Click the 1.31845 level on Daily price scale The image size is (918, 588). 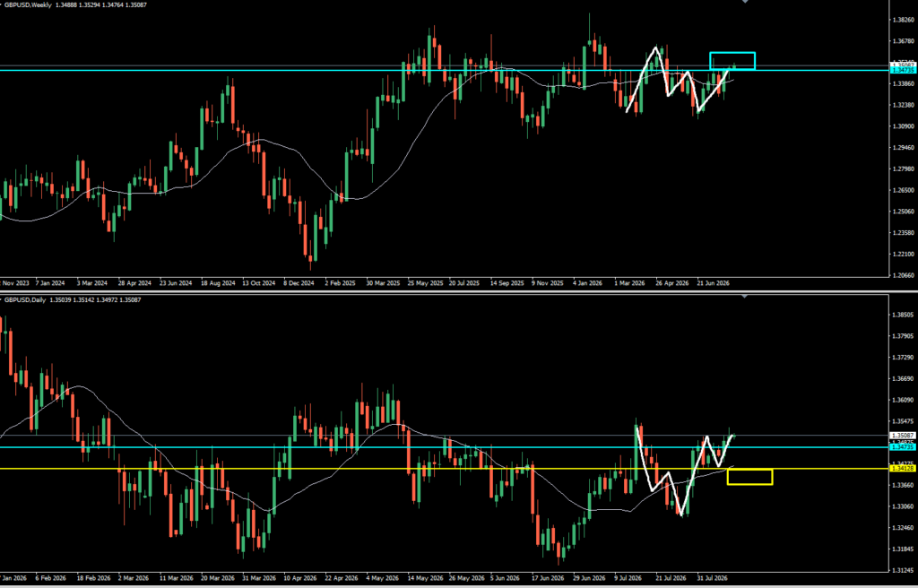click(x=904, y=549)
